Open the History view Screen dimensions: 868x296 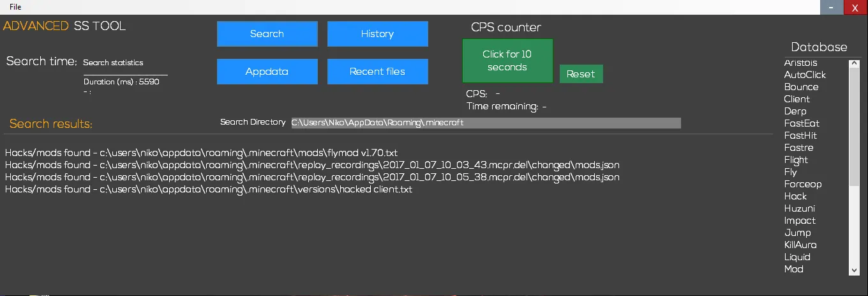coord(377,34)
